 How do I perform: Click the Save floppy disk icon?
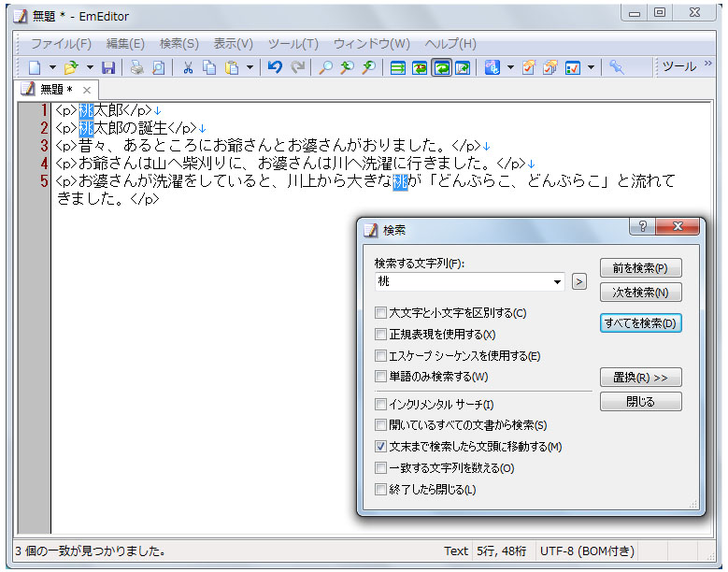pos(108,68)
